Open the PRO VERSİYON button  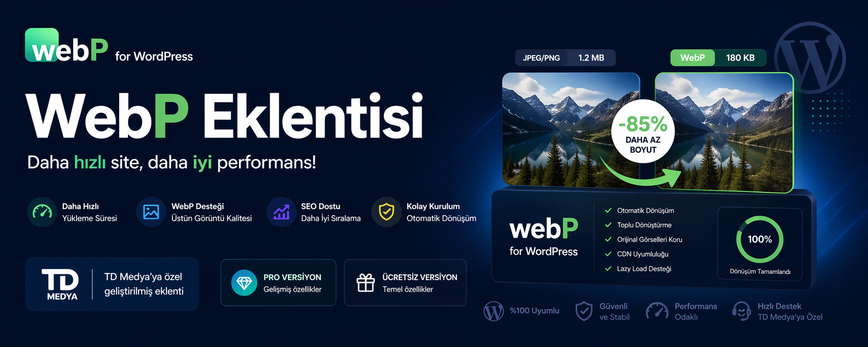(x=278, y=283)
